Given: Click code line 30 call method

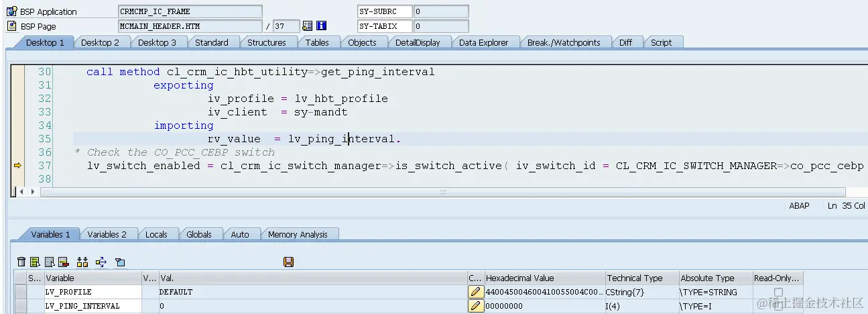Looking at the screenshot, I should (x=261, y=72).
